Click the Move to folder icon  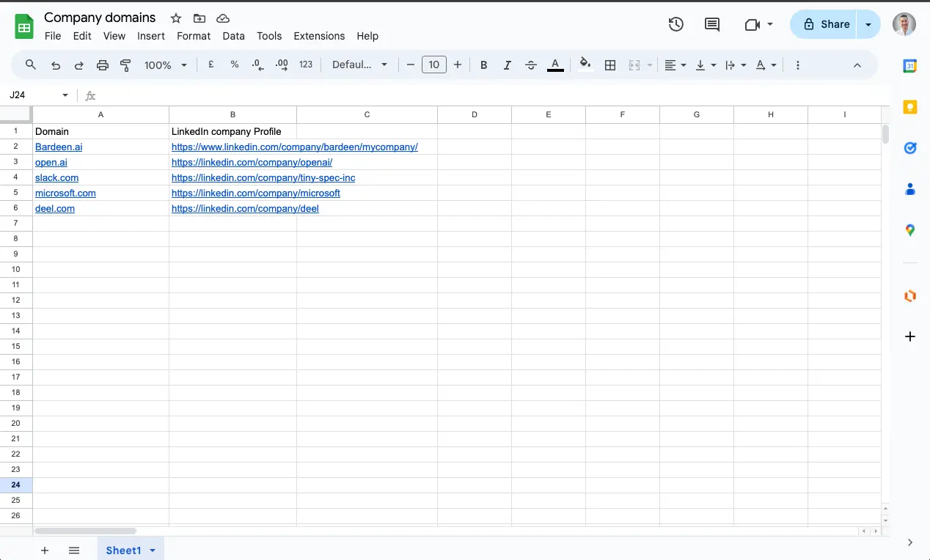(199, 18)
